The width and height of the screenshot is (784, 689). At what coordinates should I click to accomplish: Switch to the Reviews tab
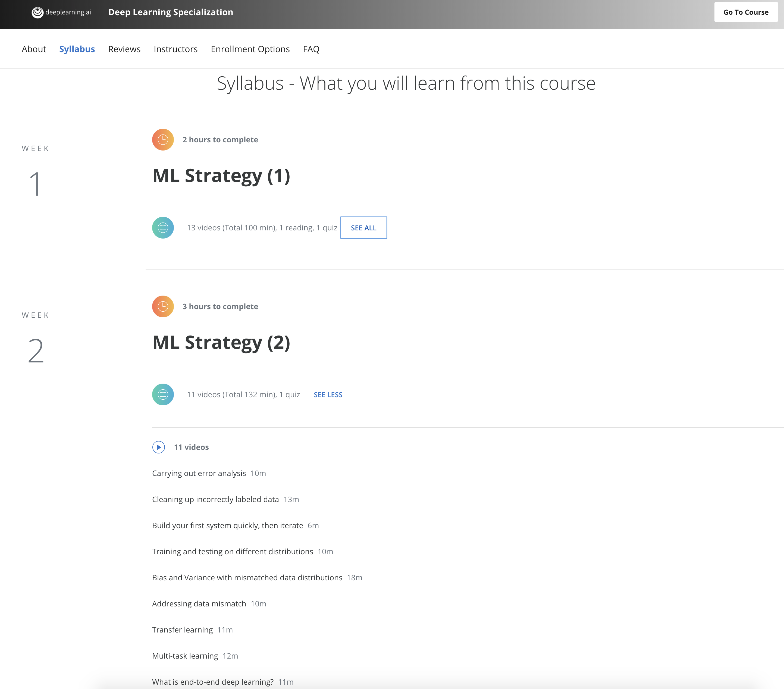[124, 49]
